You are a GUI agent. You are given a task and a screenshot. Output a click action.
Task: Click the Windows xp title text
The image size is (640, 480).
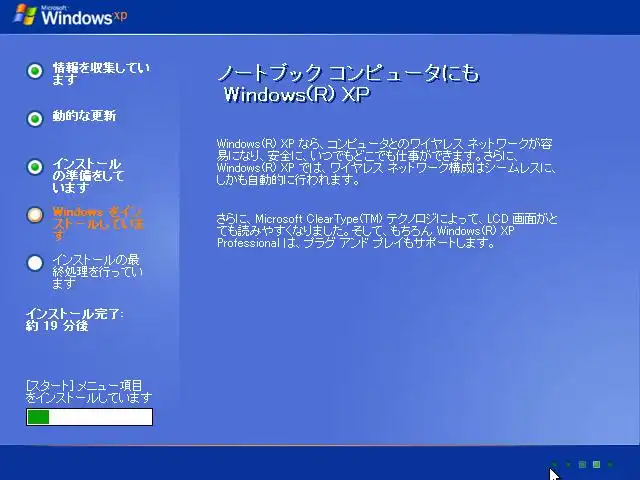tap(84, 16)
